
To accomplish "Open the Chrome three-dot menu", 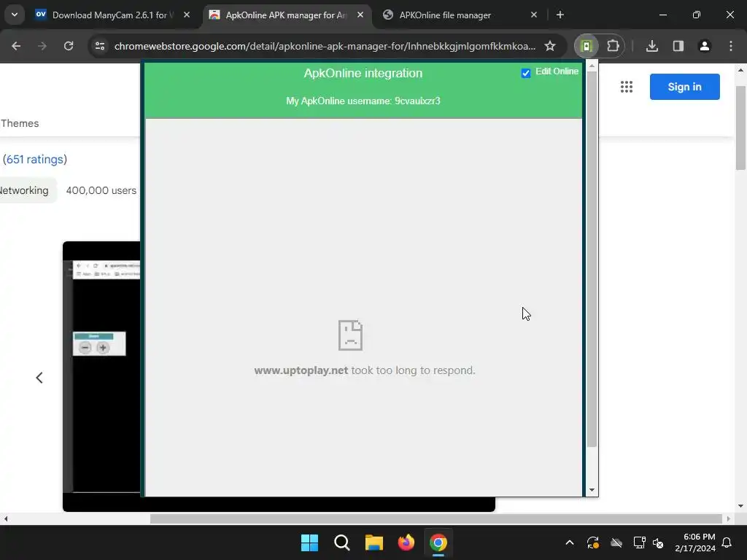I will pos(731,46).
